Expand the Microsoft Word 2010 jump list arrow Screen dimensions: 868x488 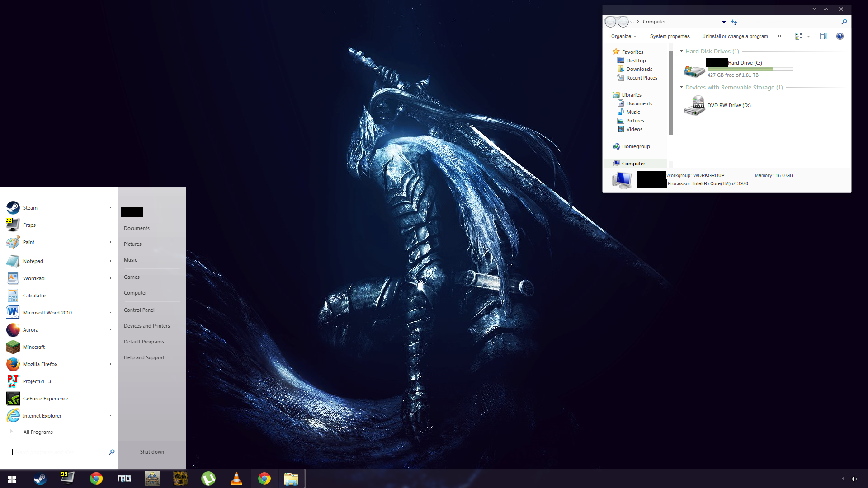click(x=110, y=313)
